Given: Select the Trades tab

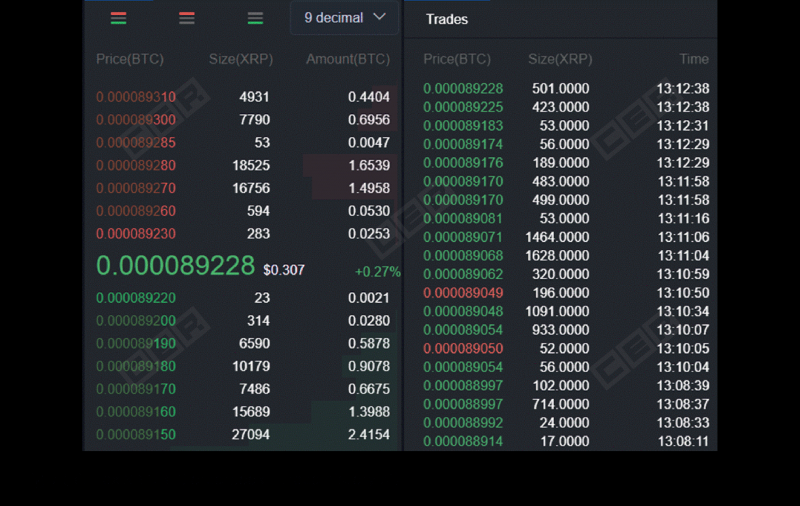Looking at the screenshot, I should (446, 19).
